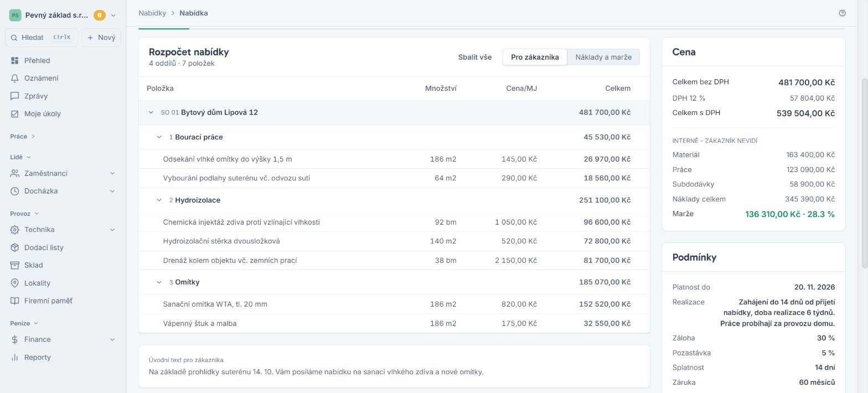The height and width of the screenshot is (393, 868).
Task: Click the Hledat search field
Action: [42, 38]
